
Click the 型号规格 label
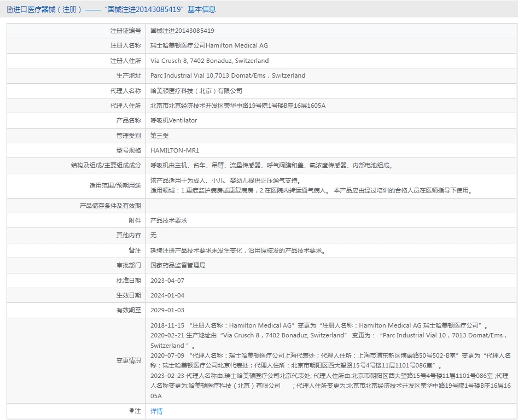[x=129, y=150]
